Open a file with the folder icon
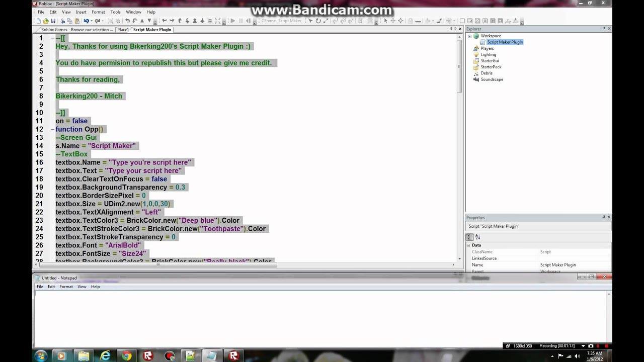The width and height of the screenshot is (644, 362). click(x=46, y=21)
